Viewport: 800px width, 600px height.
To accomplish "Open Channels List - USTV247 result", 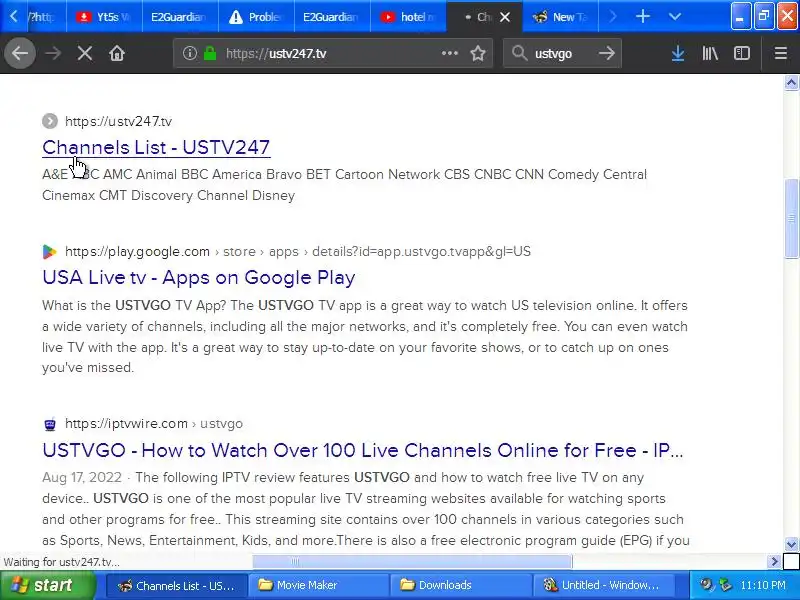I will pyautogui.click(x=156, y=147).
